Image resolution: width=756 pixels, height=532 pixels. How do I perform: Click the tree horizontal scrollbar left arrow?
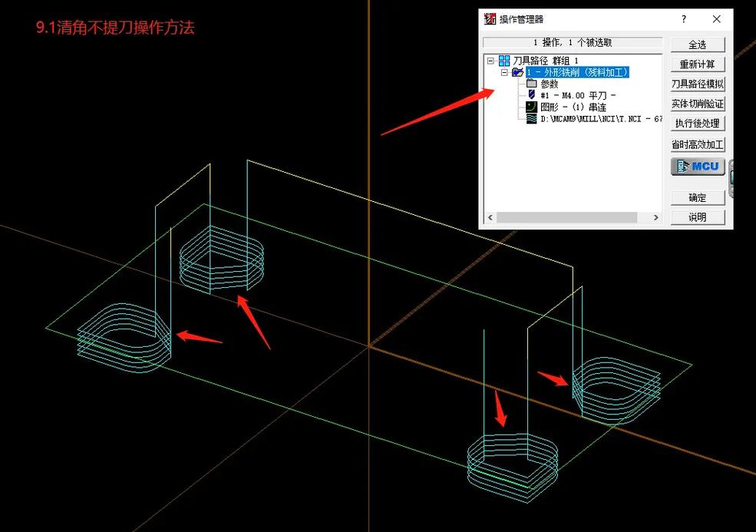click(x=490, y=217)
